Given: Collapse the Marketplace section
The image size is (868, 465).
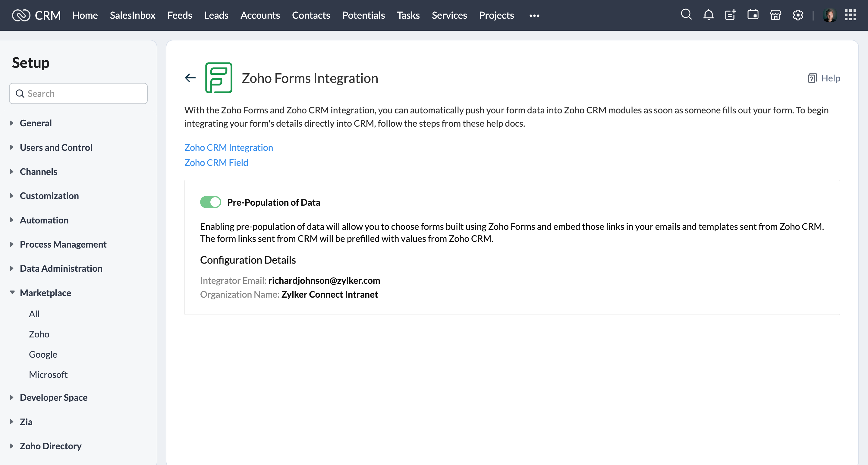Looking at the screenshot, I should [x=45, y=293].
